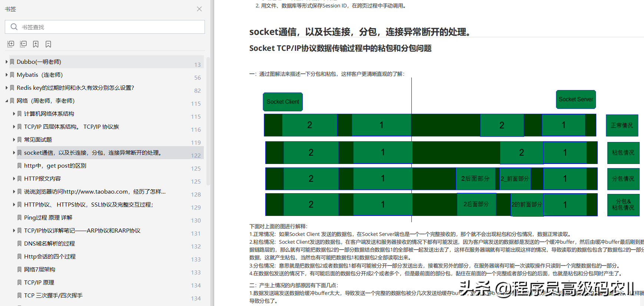This screenshot has height=306, width=644.
Task: Open bookmark 网络7层架构
Action: point(40,269)
